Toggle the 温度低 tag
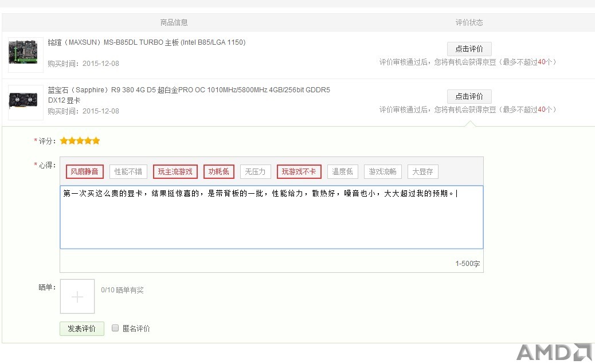Image resolution: width=595 pixels, height=364 pixels. click(343, 171)
